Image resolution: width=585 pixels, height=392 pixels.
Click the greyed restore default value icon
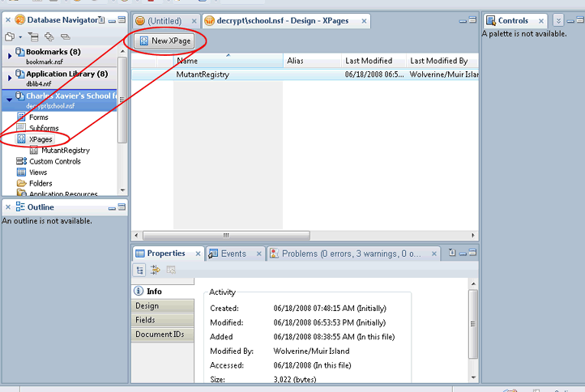171,270
